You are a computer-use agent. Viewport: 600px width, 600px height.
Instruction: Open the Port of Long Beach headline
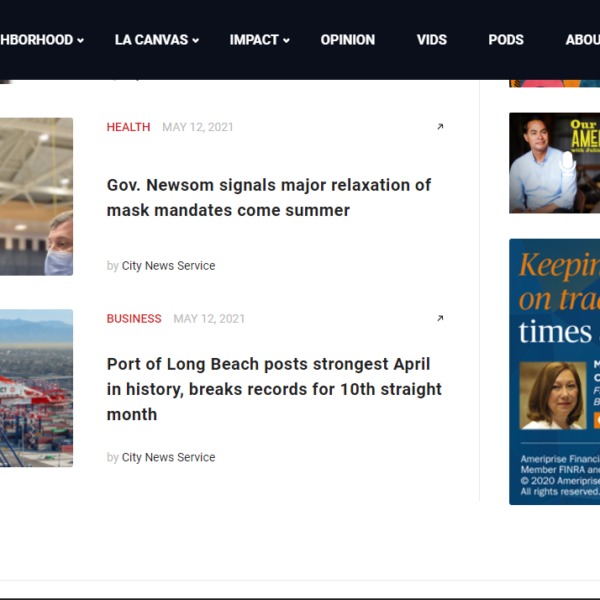[x=274, y=389]
